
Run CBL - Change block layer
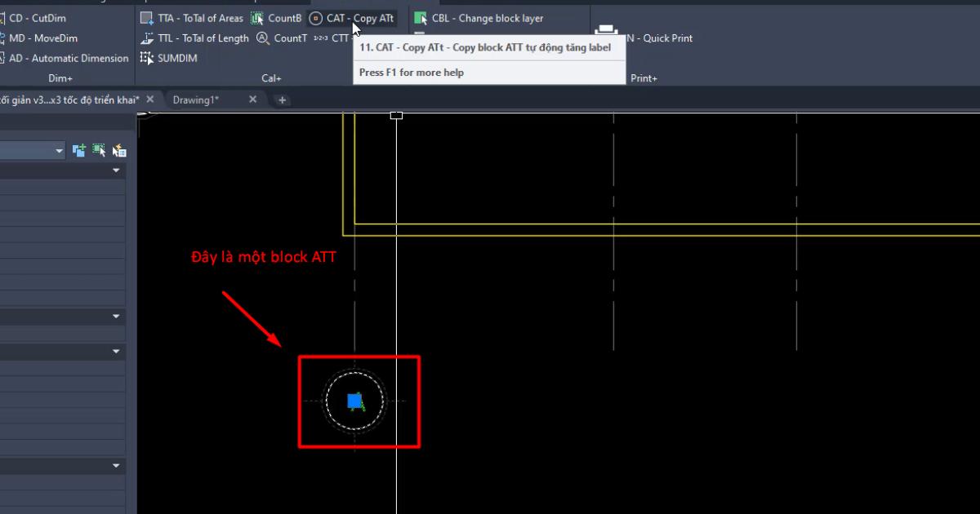click(479, 18)
